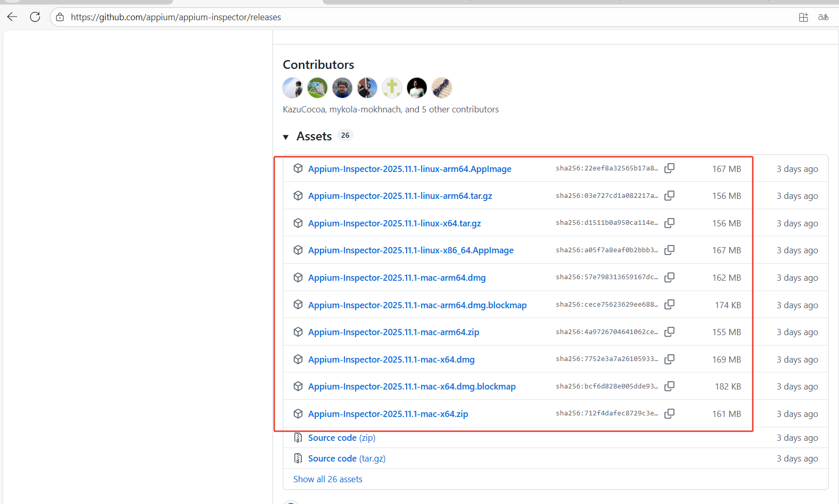Open the green plus contributor avatar
The width and height of the screenshot is (839, 504).
click(x=392, y=88)
